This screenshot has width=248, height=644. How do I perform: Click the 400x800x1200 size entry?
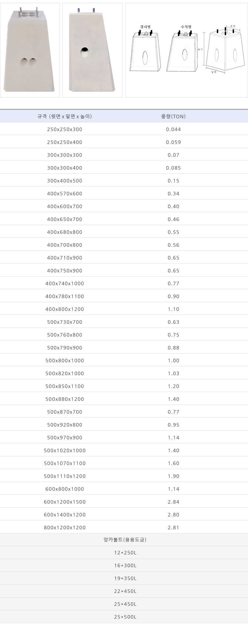(65, 309)
